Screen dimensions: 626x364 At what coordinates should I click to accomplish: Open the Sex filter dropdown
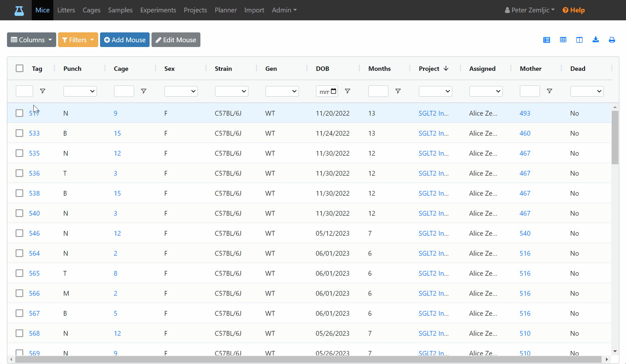pyautogui.click(x=181, y=91)
